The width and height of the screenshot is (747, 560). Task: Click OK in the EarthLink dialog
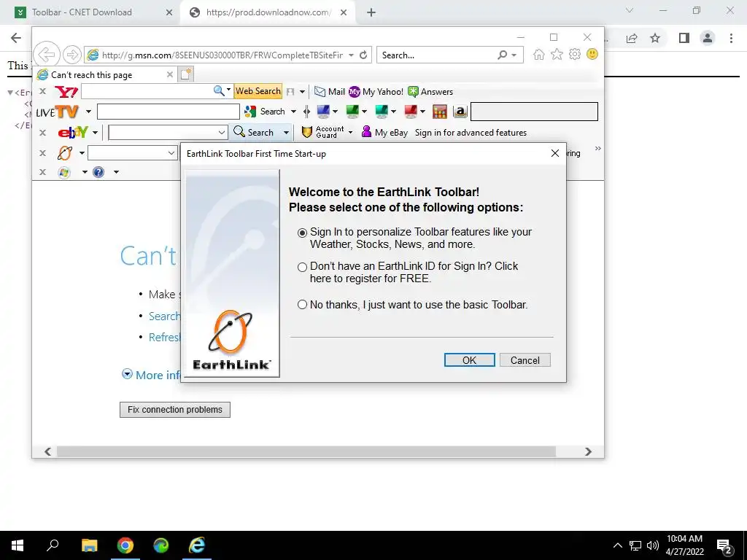click(469, 360)
